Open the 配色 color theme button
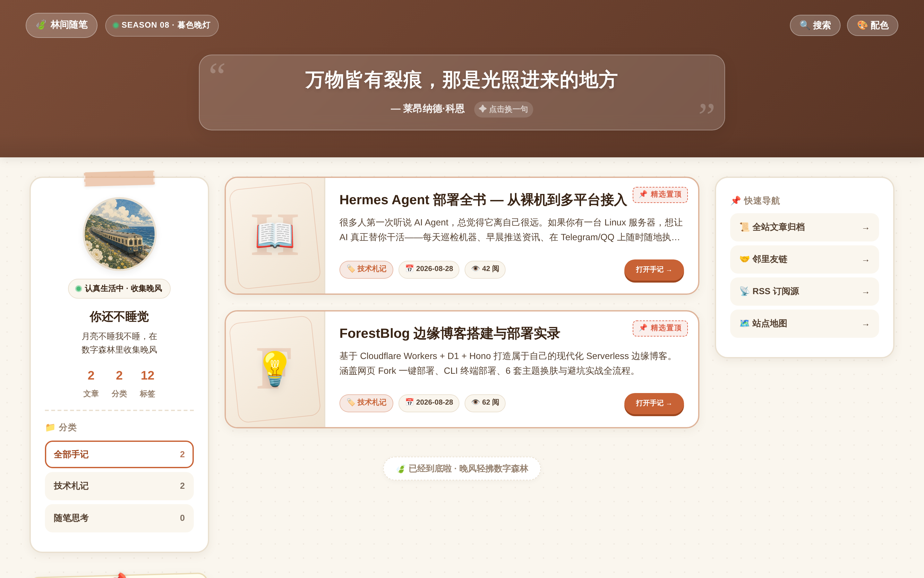 pyautogui.click(x=872, y=25)
